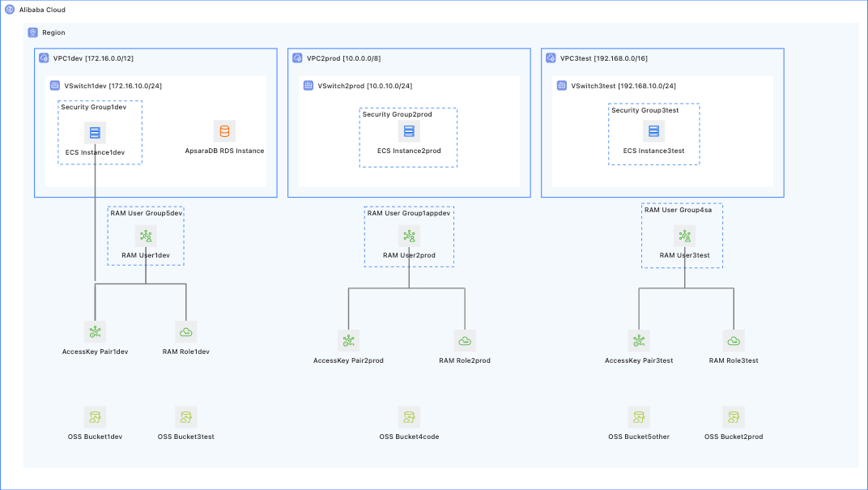
Task: Click the 'Security Group3test' label
Action: pyautogui.click(x=645, y=110)
